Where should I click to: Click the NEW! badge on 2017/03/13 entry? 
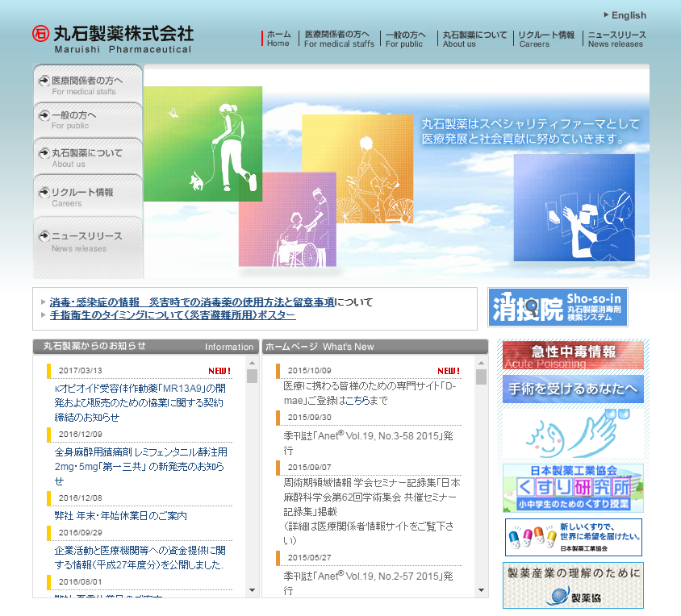click(219, 371)
